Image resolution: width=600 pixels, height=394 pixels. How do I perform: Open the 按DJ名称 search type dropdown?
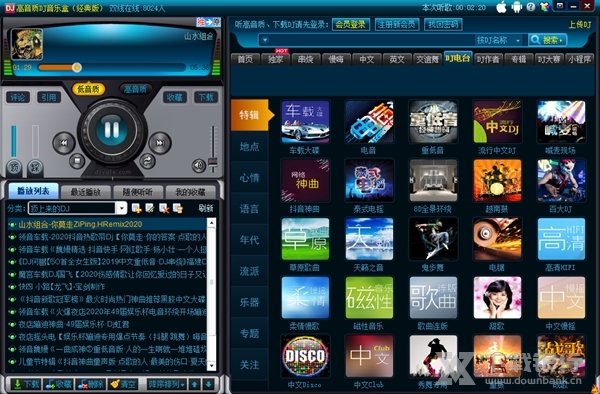point(498,40)
